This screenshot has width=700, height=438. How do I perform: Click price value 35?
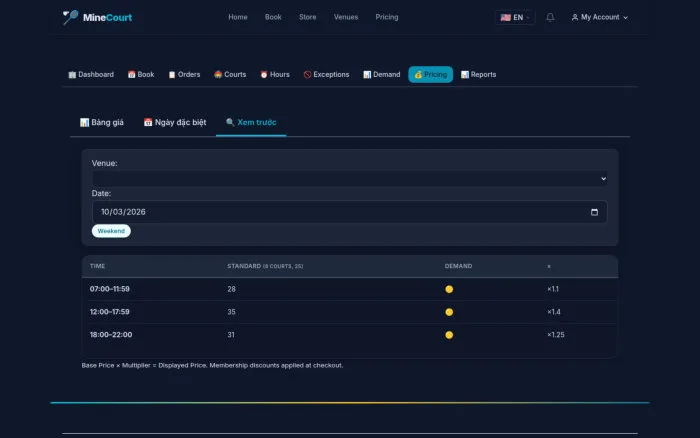click(x=231, y=312)
